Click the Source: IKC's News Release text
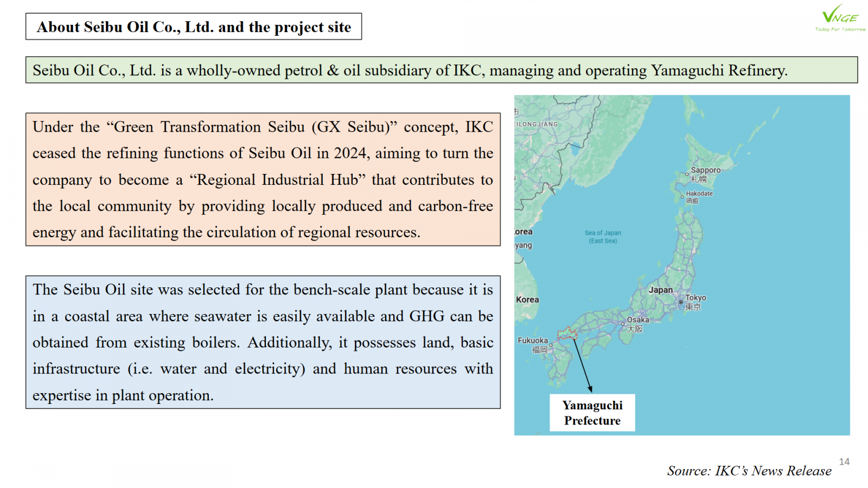Viewport: 868px width, 488px height. click(749, 471)
